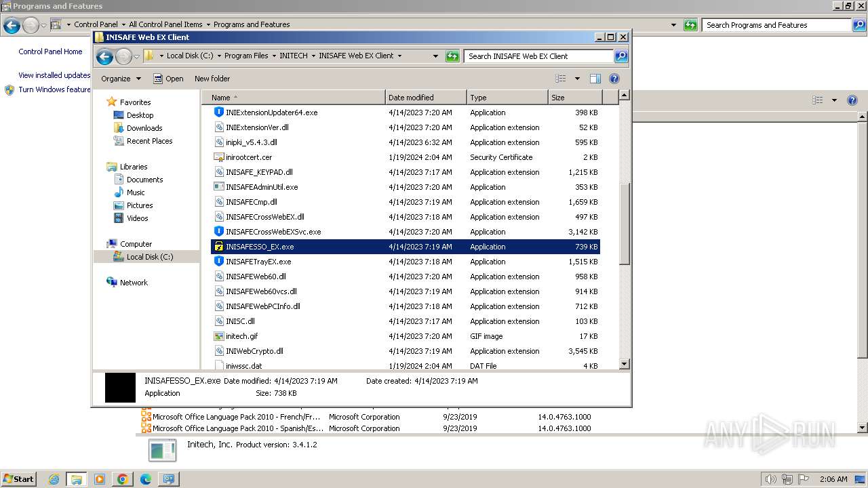
Task: Expand INISAFE Web EX Client breadcrumb arrow
Action: [399, 56]
